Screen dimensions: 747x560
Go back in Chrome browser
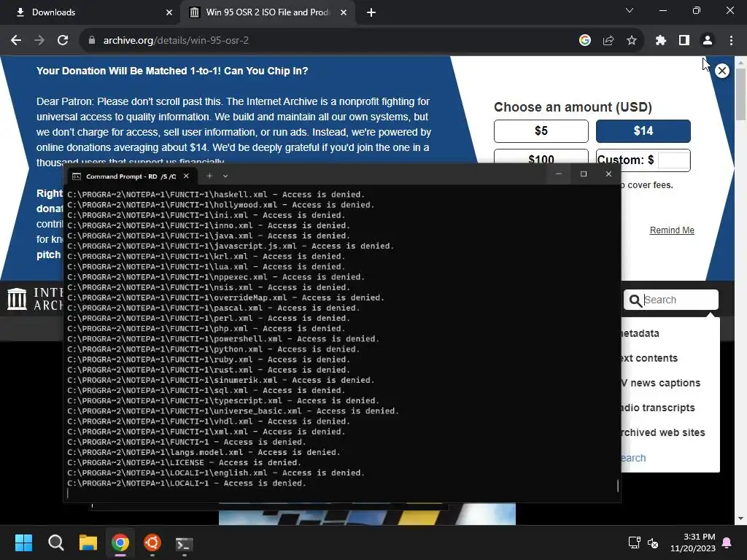[16, 41]
